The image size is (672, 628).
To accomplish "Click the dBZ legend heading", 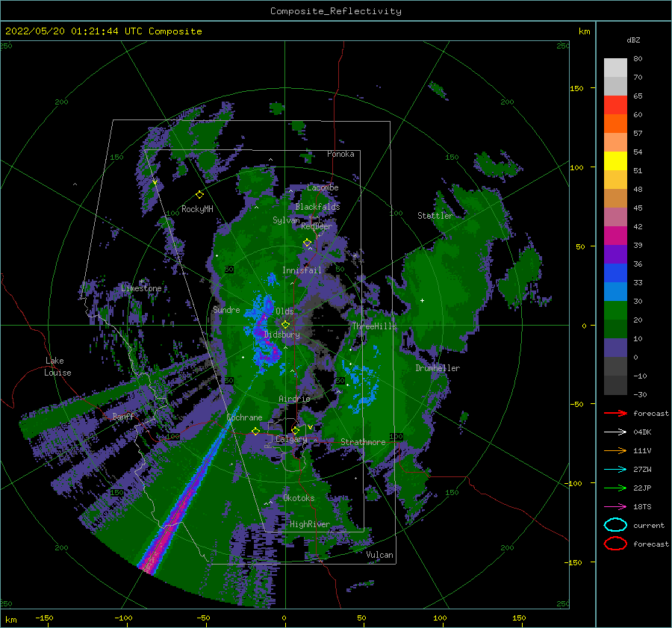I will coord(633,40).
